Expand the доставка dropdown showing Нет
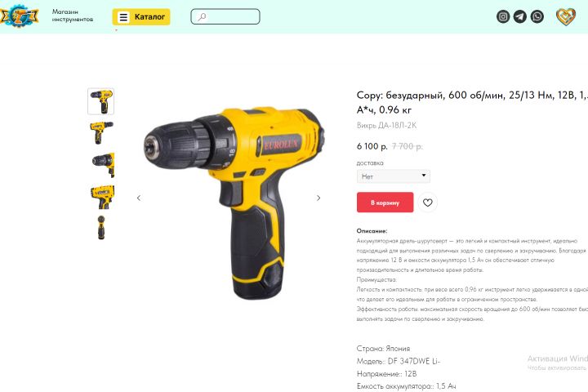The width and height of the screenshot is (588, 392). click(394, 176)
